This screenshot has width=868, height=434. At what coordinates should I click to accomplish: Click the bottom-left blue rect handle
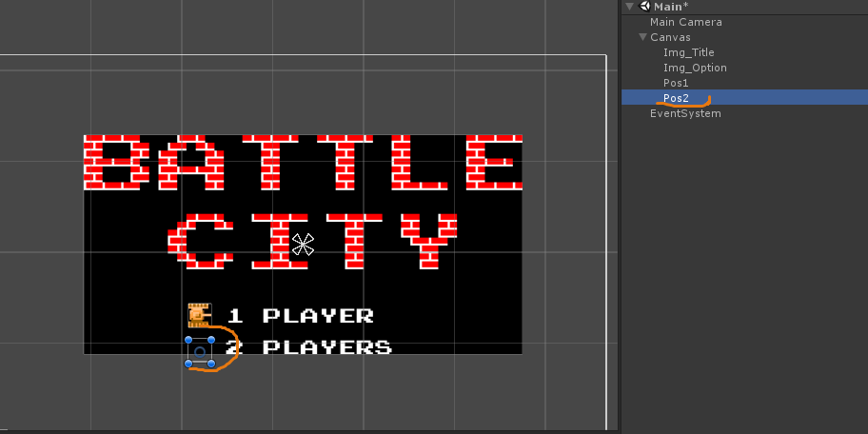188,364
